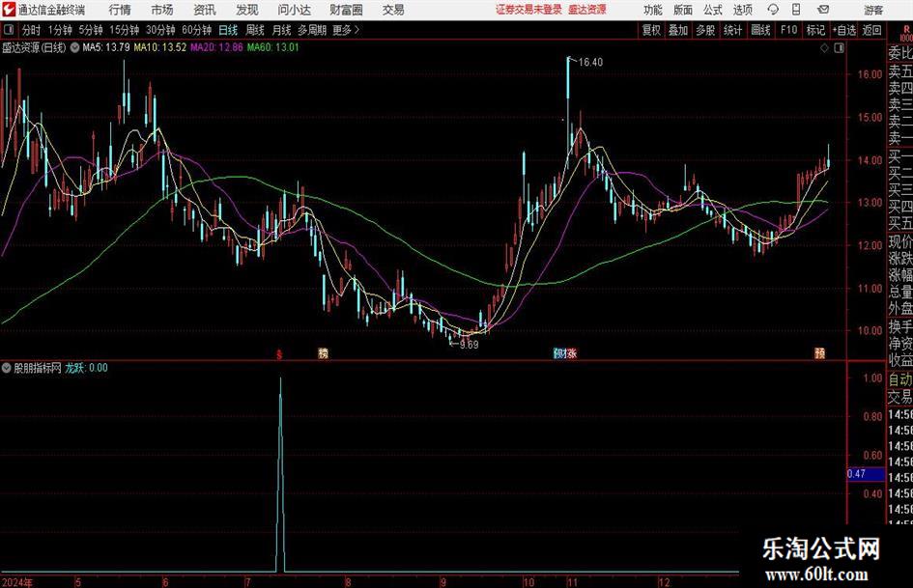This screenshot has height=588, width=913.
Task: Open the 问小达 menu
Action: [294, 10]
